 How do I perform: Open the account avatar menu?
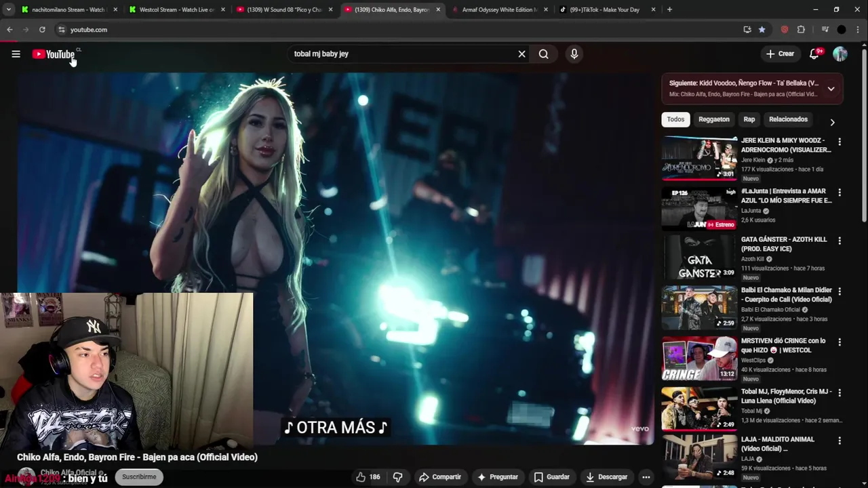(840, 54)
